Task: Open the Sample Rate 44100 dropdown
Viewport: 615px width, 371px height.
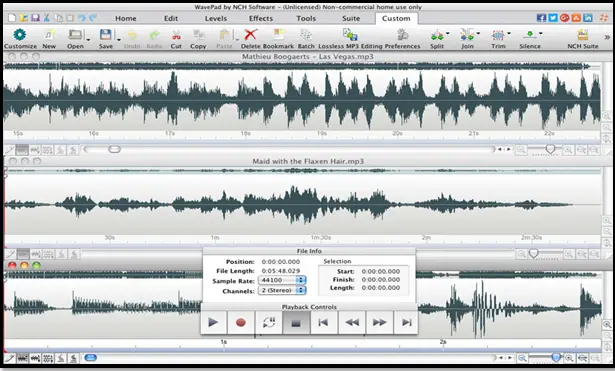Action: coord(282,280)
